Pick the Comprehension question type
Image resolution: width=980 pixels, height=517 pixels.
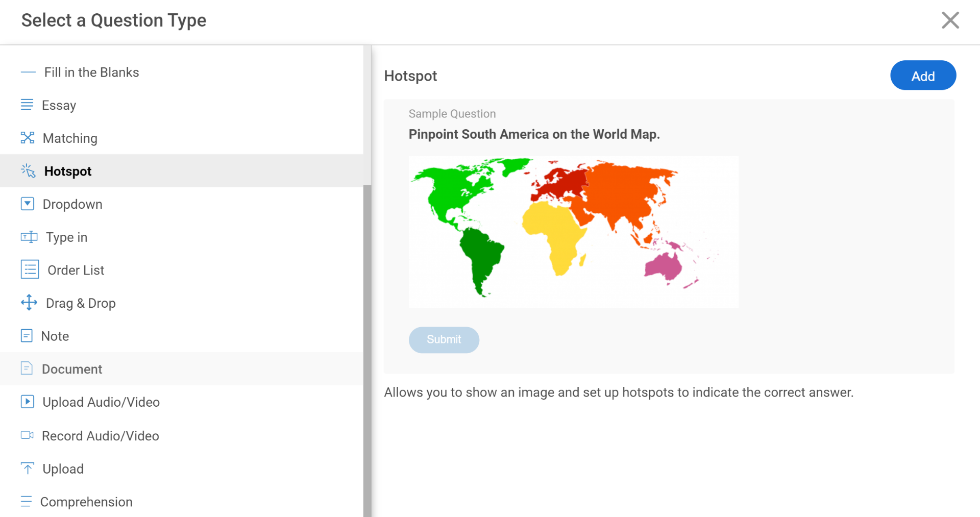[86, 502]
